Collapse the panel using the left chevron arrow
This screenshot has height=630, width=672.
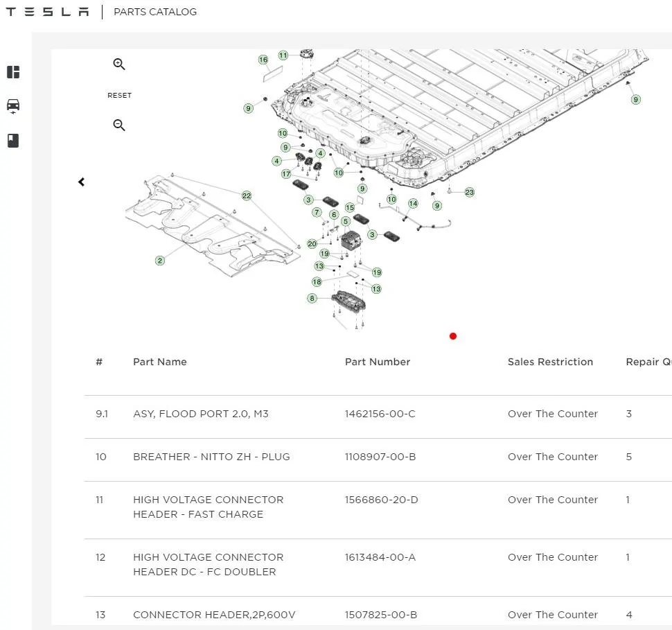(81, 182)
